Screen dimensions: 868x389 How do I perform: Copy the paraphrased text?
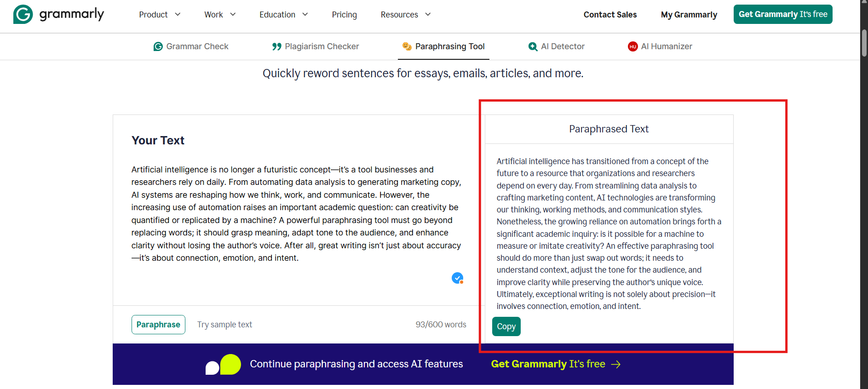pos(506,326)
